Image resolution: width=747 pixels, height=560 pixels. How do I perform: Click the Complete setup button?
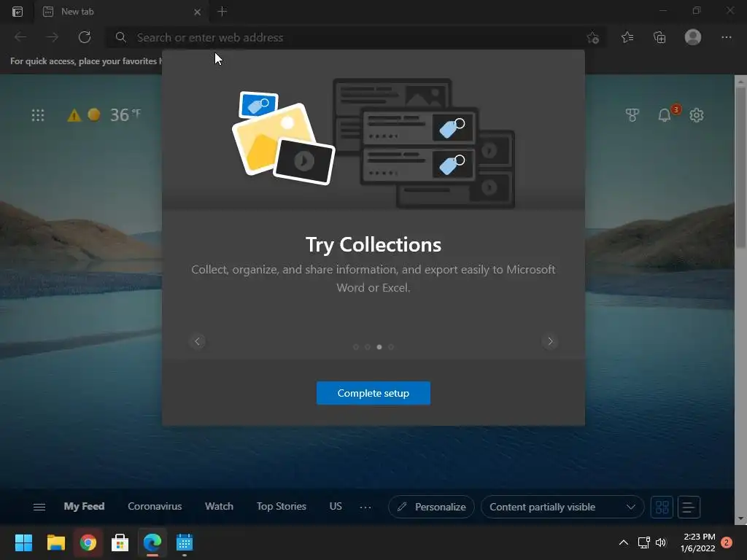pos(373,393)
